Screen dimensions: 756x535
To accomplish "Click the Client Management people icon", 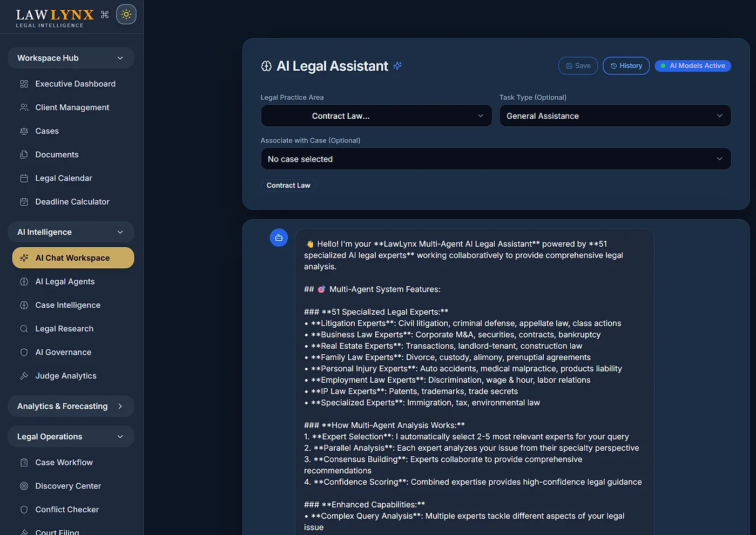I will 24,107.
